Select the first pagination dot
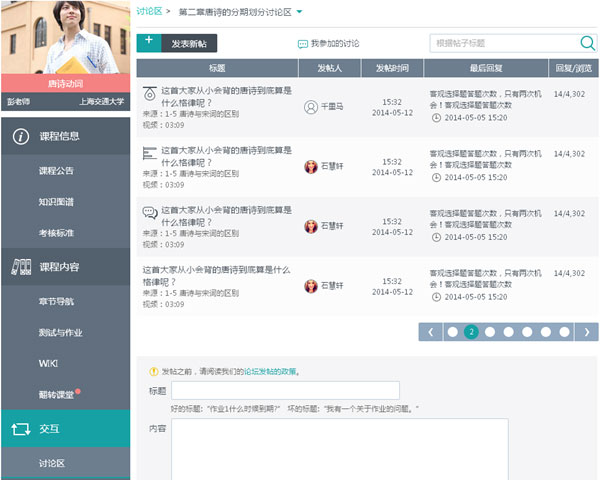 452,332
